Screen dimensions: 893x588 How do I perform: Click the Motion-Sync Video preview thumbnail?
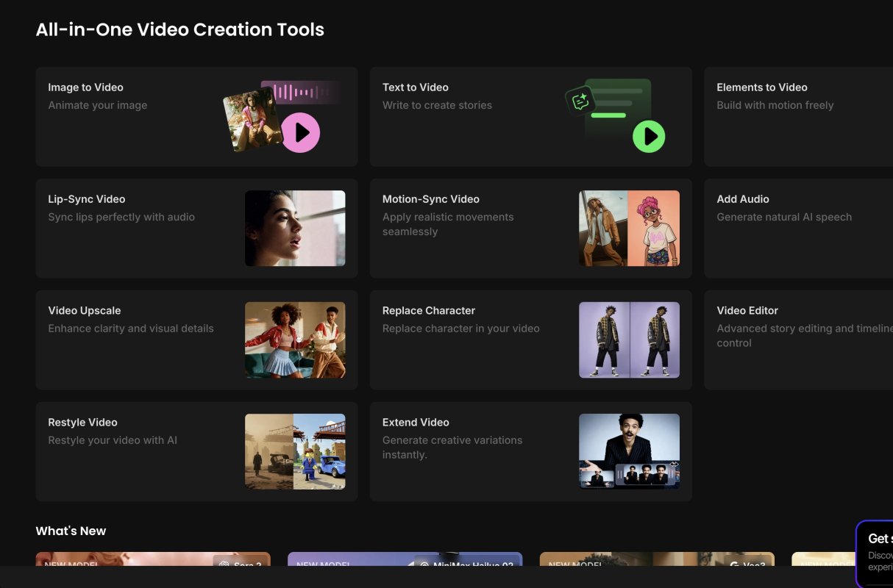click(629, 229)
